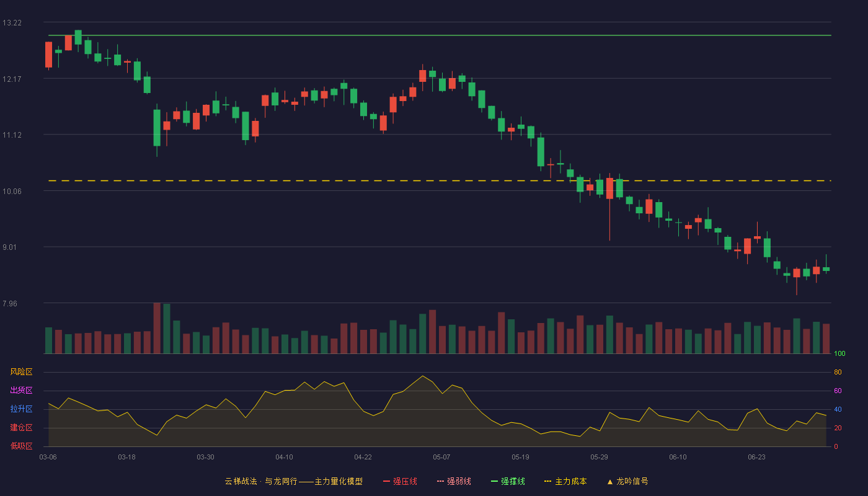Click the 拉升区 zone label
Image resolution: width=868 pixels, height=496 pixels.
point(21,409)
